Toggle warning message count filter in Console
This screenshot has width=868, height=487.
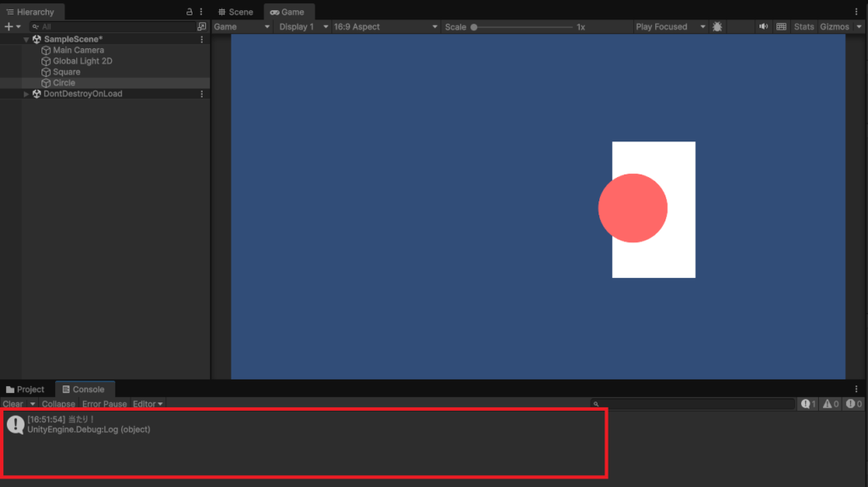(831, 404)
